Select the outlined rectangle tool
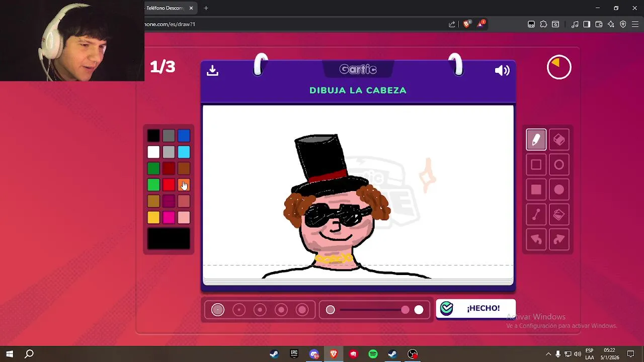 coord(536,165)
